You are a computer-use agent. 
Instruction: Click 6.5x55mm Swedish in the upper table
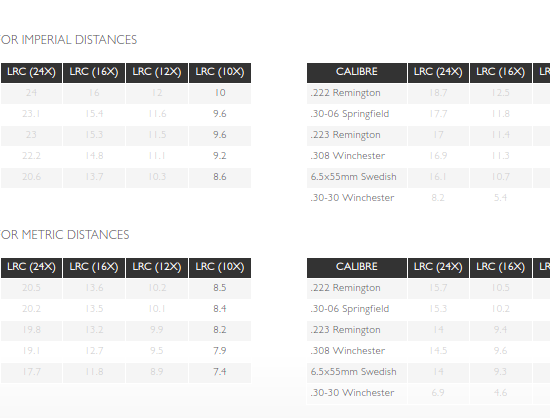coord(354,177)
